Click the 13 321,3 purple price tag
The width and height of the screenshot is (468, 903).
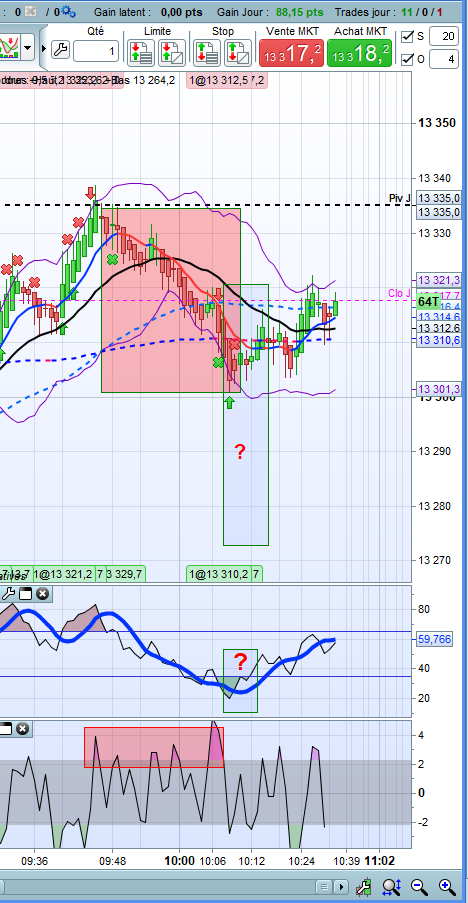pos(439,279)
